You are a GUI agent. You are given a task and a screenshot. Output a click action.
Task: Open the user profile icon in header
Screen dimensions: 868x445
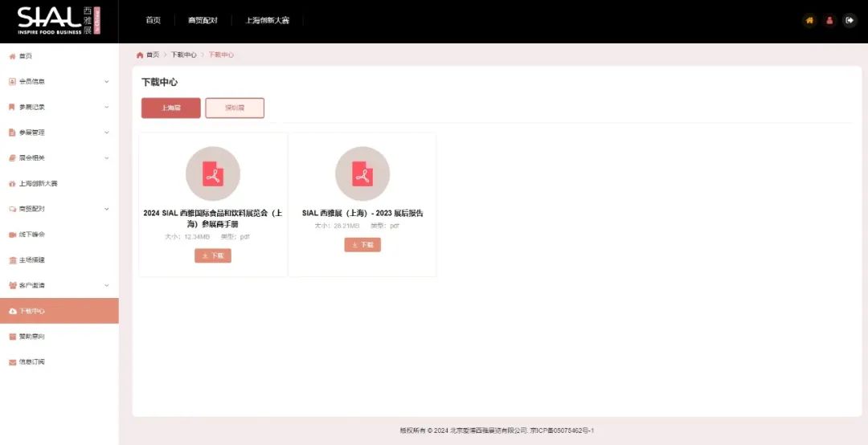[x=829, y=20]
